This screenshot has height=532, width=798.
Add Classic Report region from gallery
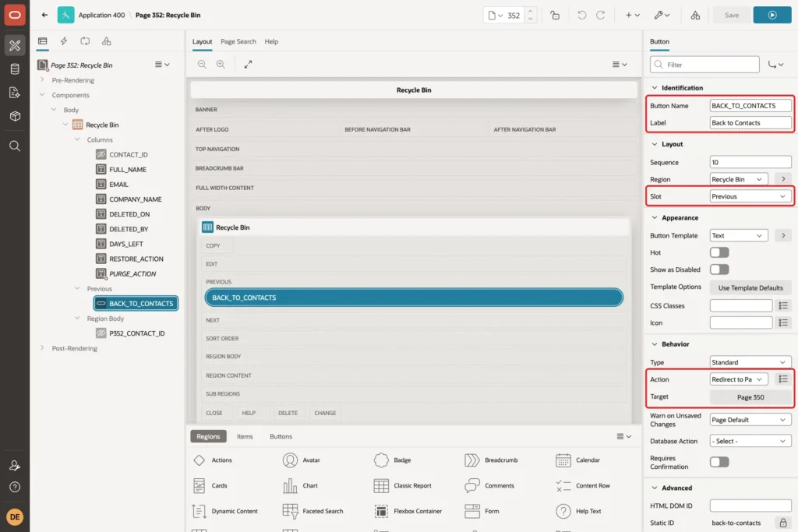coord(402,486)
